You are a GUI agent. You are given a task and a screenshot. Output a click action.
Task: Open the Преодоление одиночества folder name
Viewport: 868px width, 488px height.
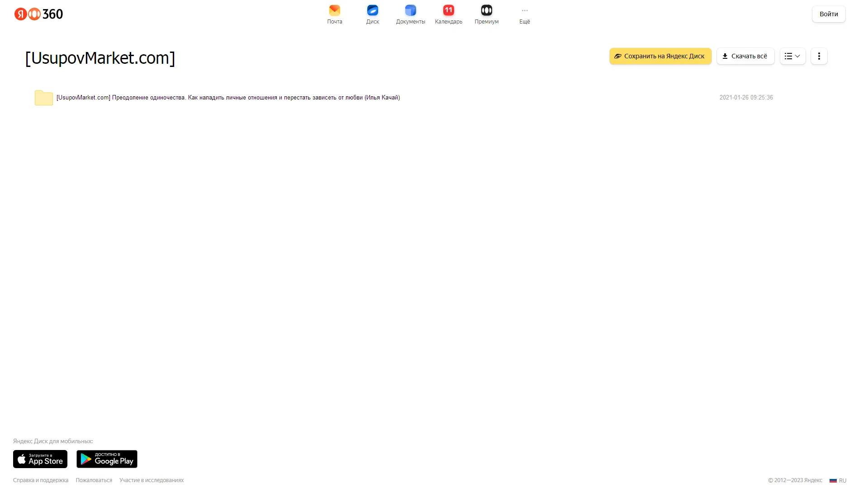click(228, 98)
